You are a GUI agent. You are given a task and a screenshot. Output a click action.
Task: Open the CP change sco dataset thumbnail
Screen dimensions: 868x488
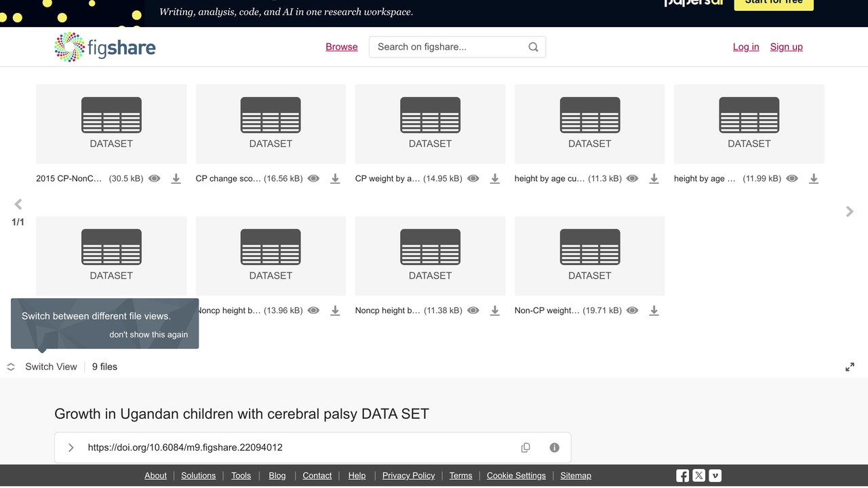click(x=271, y=124)
